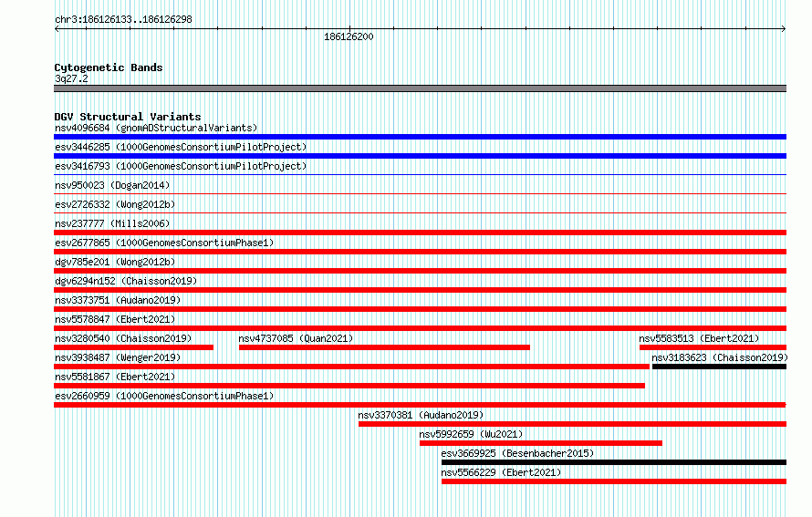Image resolution: width=812 pixels, height=517 pixels.
Task: Click the red bar under nsv5581867
Action: click(349, 386)
